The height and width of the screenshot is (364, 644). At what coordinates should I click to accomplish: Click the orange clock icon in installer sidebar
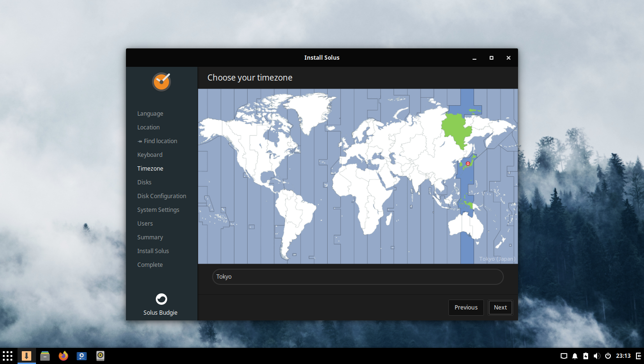(x=161, y=82)
